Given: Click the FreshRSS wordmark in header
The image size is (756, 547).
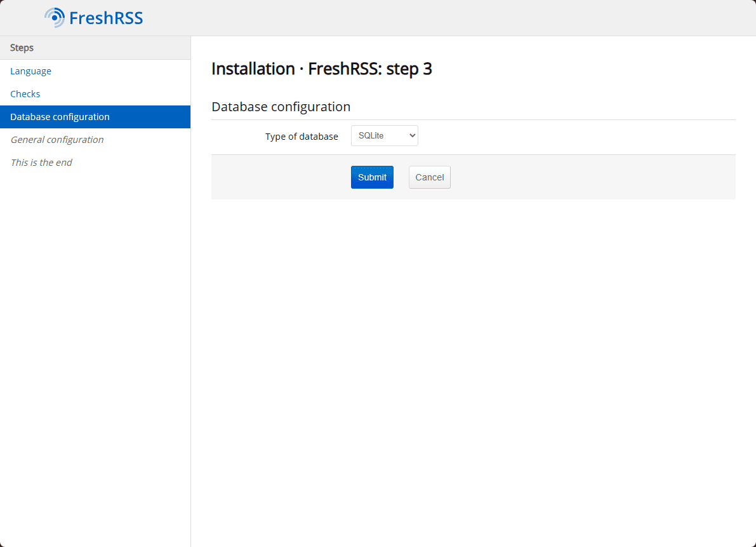Looking at the screenshot, I should [106, 18].
